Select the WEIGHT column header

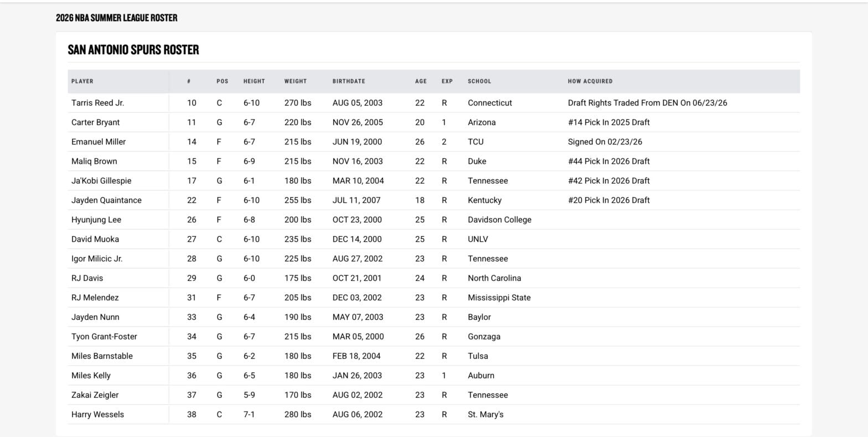pyautogui.click(x=296, y=81)
